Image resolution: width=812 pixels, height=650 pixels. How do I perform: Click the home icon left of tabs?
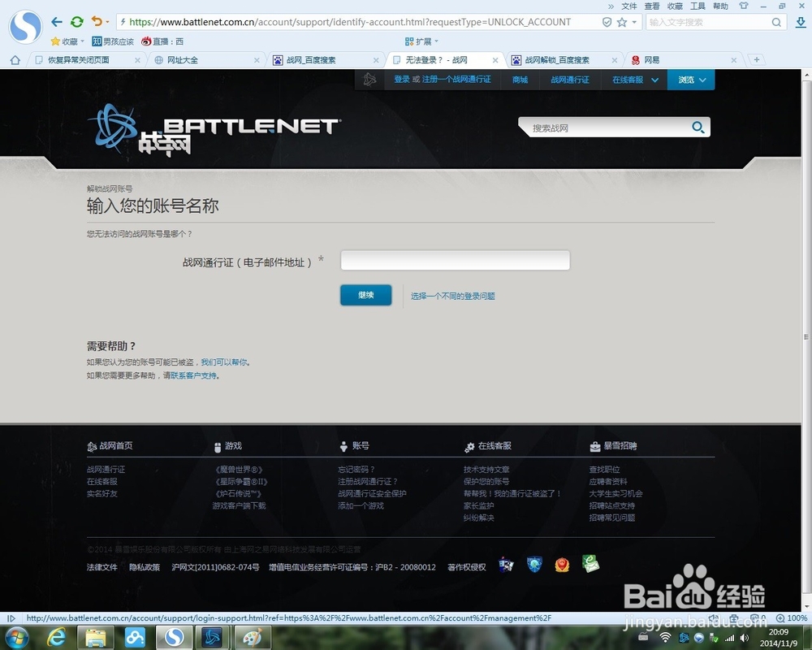pos(15,60)
